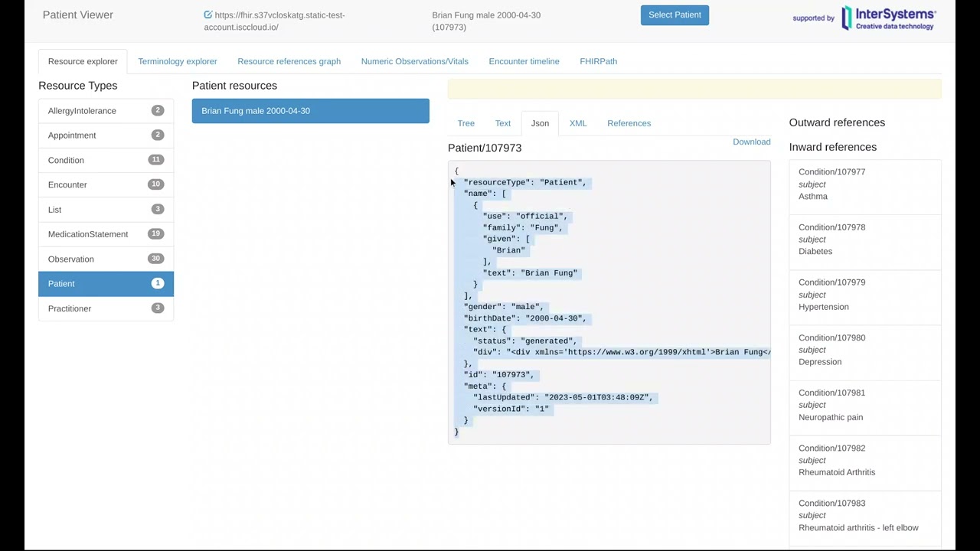This screenshot has width=980, height=551.
Task: Show the Tree view of the resource
Action: [465, 123]
